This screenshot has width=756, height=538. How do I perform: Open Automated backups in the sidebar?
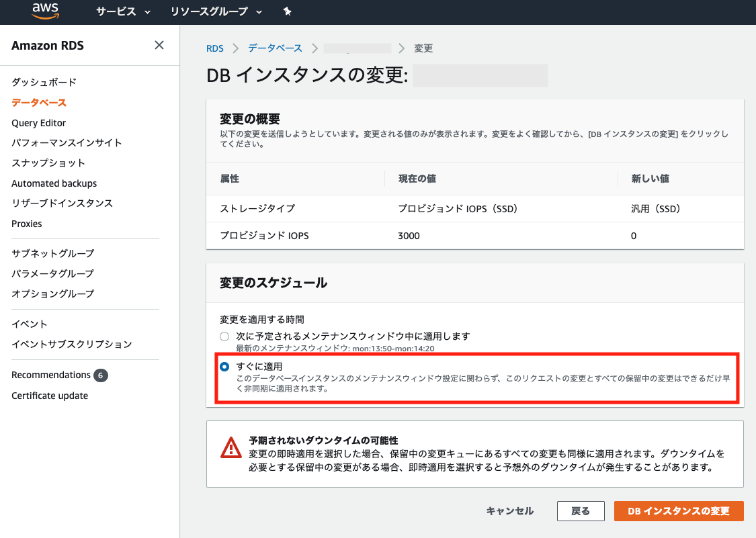point(54,183)
